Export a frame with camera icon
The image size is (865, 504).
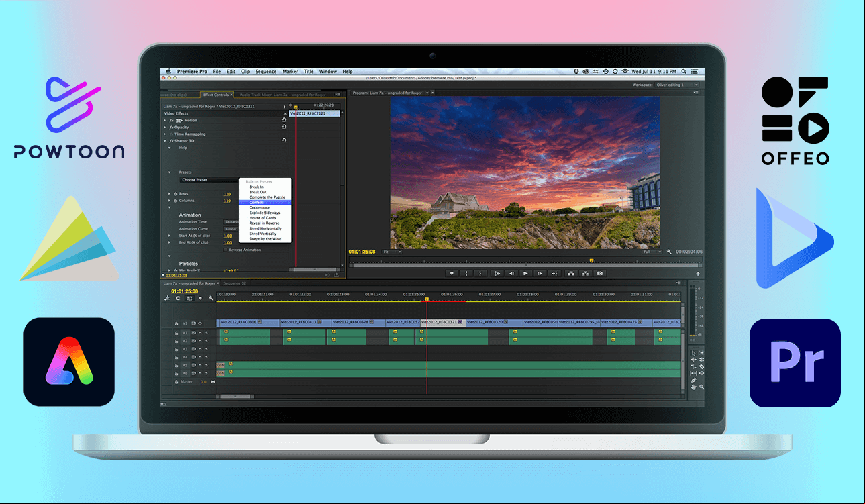click(600, 273)
